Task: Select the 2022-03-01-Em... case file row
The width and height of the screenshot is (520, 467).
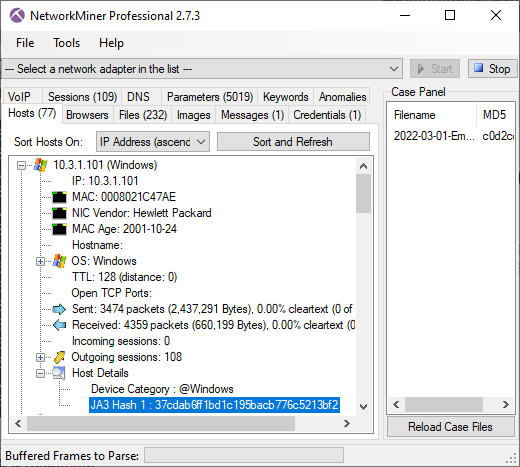Action: tap(451, 136)
